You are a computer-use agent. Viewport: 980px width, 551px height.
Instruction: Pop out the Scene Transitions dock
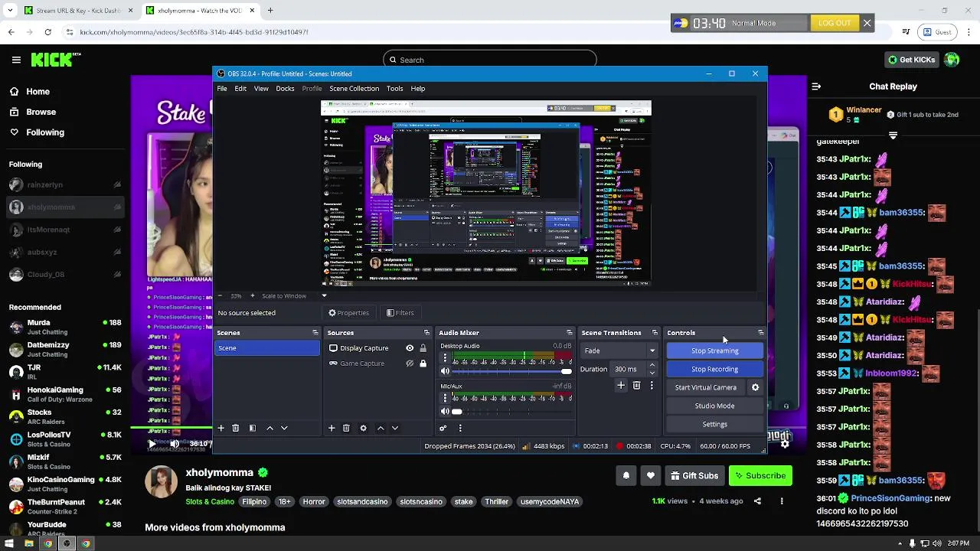(x=655, y=333)
